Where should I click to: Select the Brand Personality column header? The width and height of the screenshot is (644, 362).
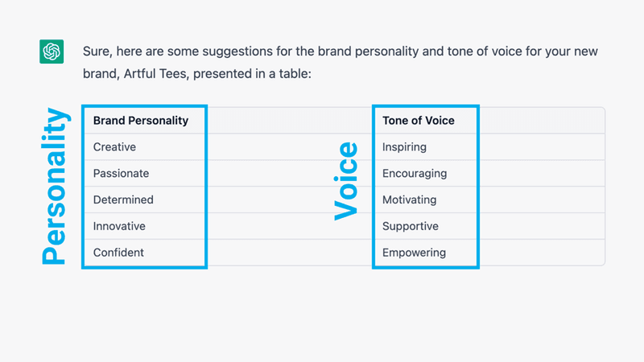coord(141,121)
